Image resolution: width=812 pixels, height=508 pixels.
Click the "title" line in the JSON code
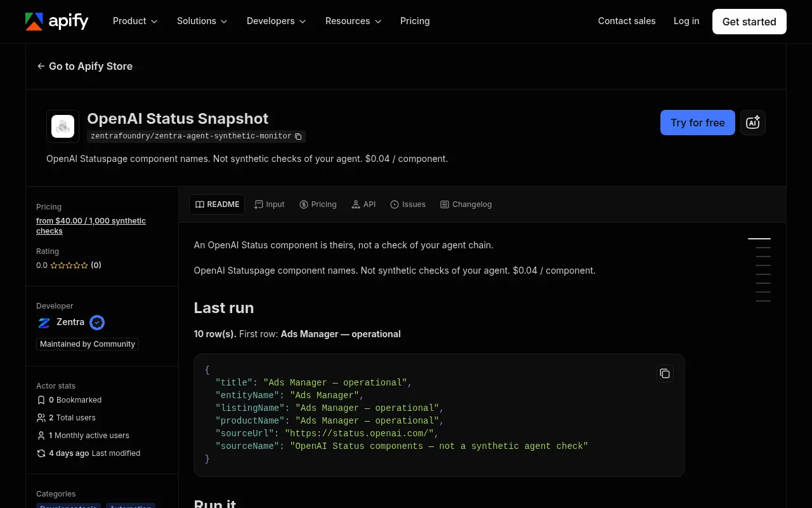click(x=314, y=383)
